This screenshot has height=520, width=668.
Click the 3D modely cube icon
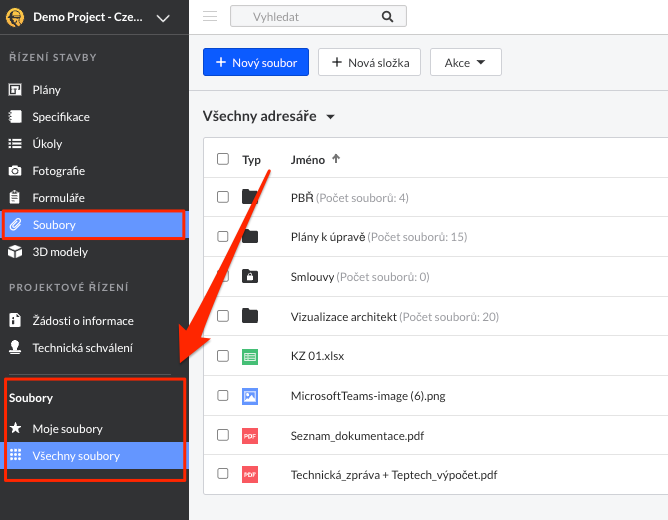click(15, 252)
